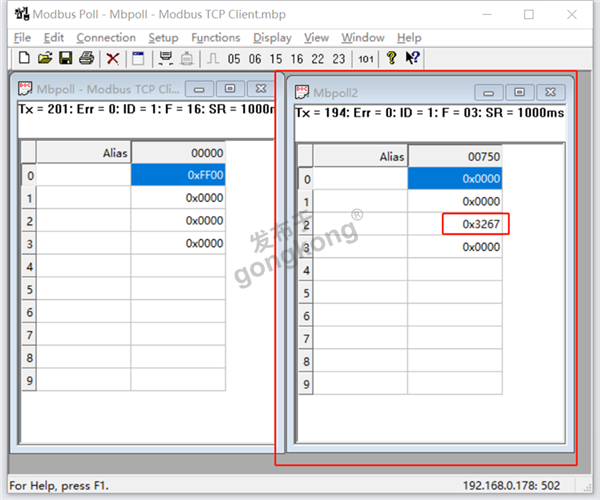Select row 3 value 0x0000 in Mbpoll window

pyautogui.click(x=178, y=243)
